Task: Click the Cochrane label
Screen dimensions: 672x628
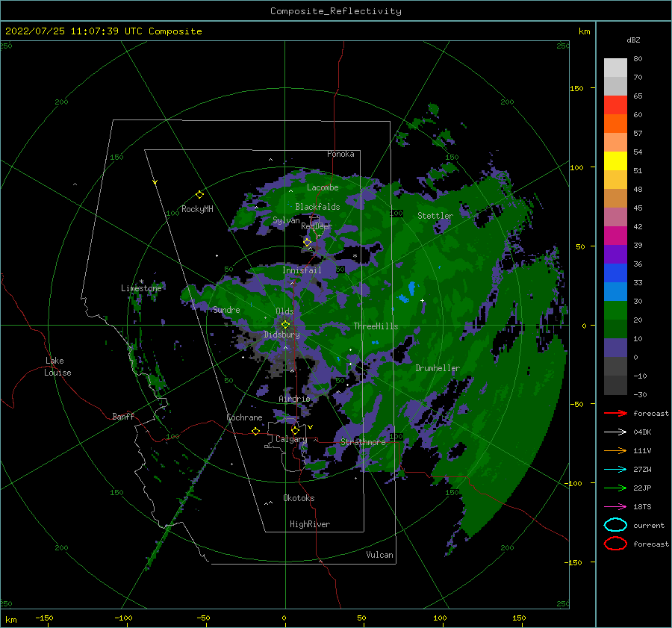Action: (244, 417)
